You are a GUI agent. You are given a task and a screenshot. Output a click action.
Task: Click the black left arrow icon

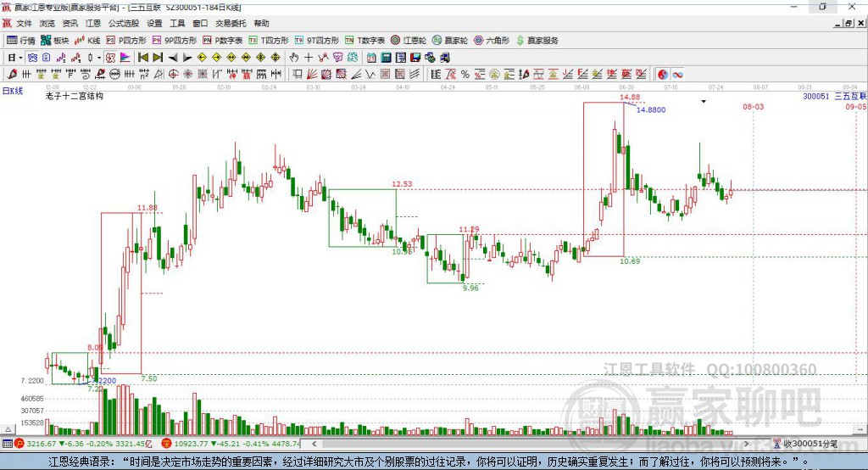pos(173,58)
